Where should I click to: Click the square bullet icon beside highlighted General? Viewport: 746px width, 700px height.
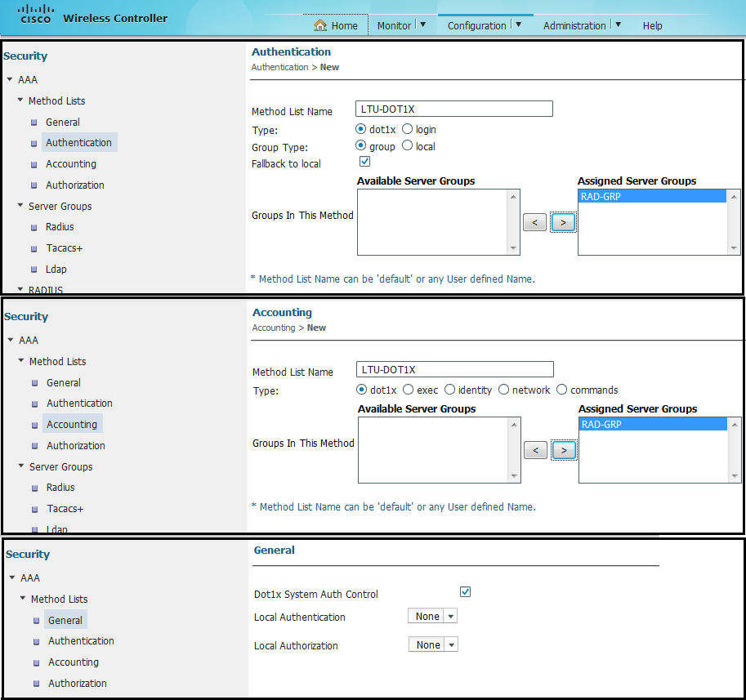click(37, 621)
